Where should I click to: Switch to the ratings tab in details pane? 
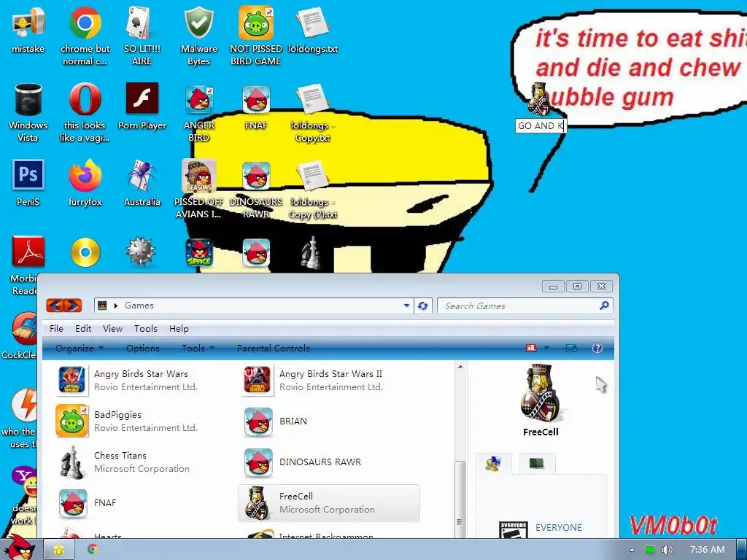click(494, 463)
